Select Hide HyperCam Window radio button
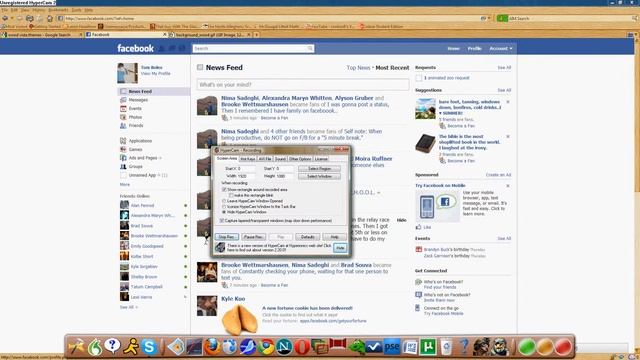This screenshot has width=640, height=360. (x=224, y=212)
